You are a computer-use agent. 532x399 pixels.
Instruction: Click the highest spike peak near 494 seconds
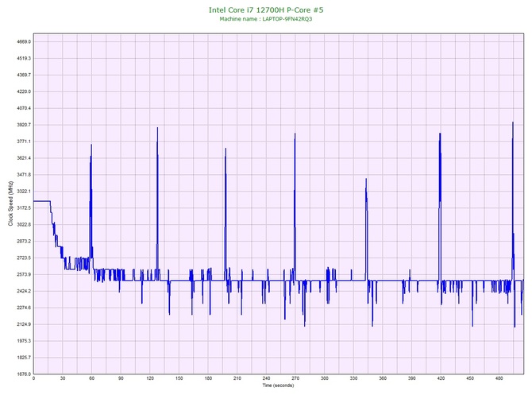pos(513,122)
